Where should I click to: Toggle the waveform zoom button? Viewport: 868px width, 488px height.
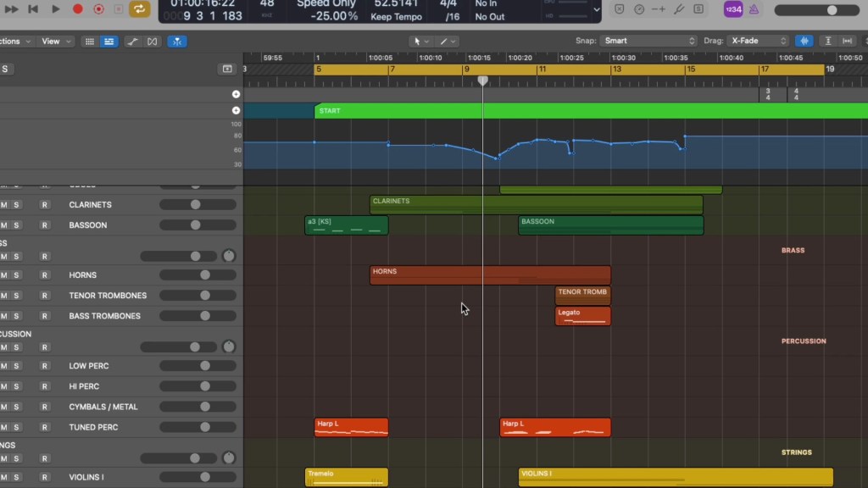(x=804, y=42)
